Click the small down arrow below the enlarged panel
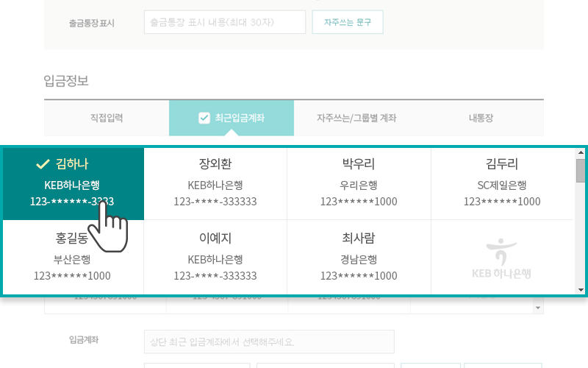 click(538, 308)
